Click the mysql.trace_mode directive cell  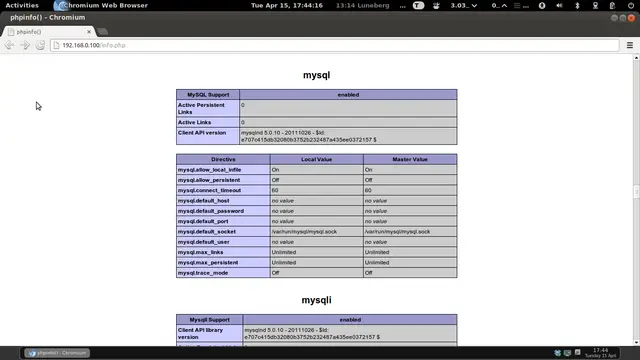(223, 273)
